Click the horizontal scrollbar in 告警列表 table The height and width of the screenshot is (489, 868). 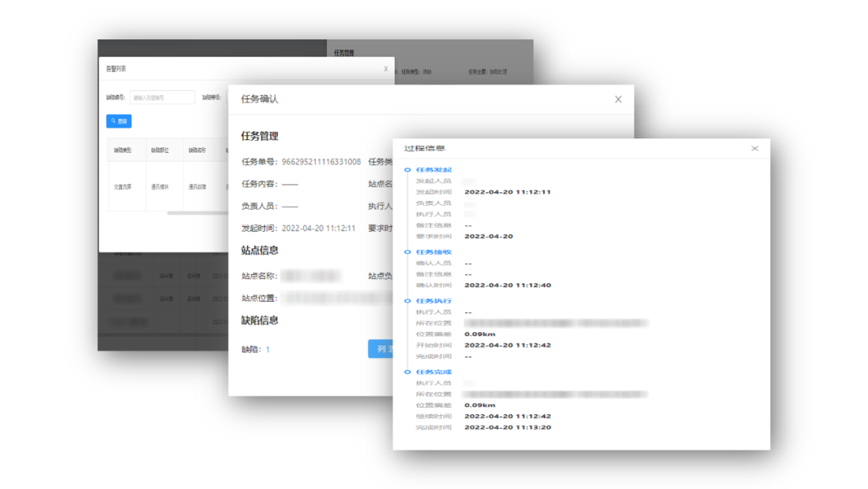198,212
